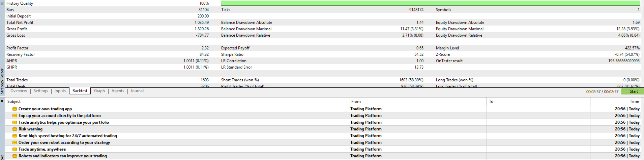Open the 'Risk warning' message
This screenshot has height=160, width=644.
point(30,129)
